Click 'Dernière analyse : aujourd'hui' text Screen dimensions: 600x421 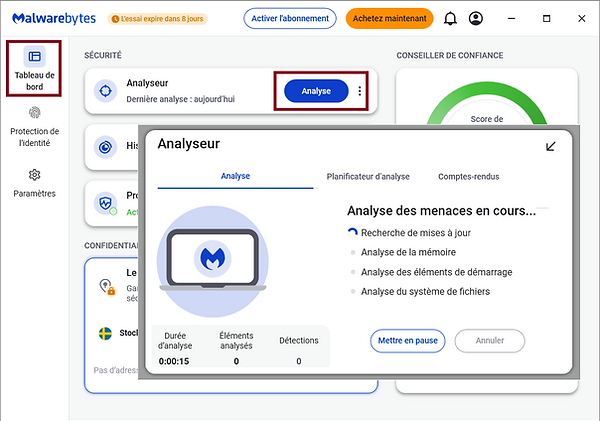click(181, 99)
